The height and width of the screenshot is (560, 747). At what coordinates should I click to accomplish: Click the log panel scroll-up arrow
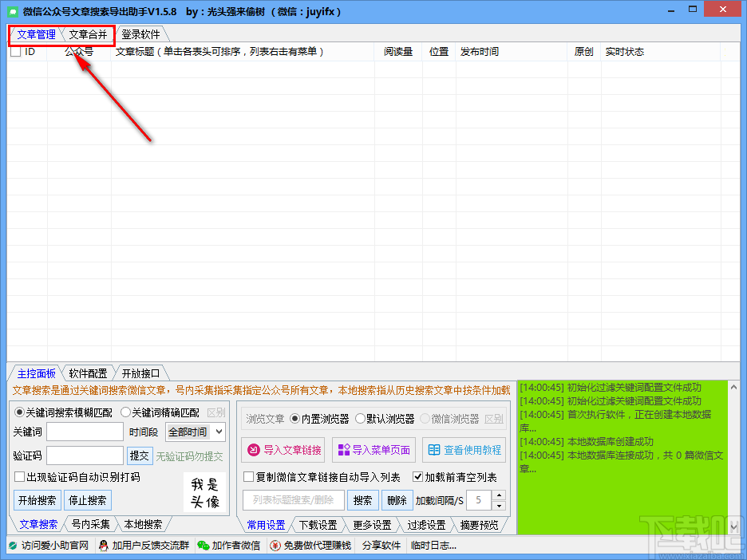point(733,388)
